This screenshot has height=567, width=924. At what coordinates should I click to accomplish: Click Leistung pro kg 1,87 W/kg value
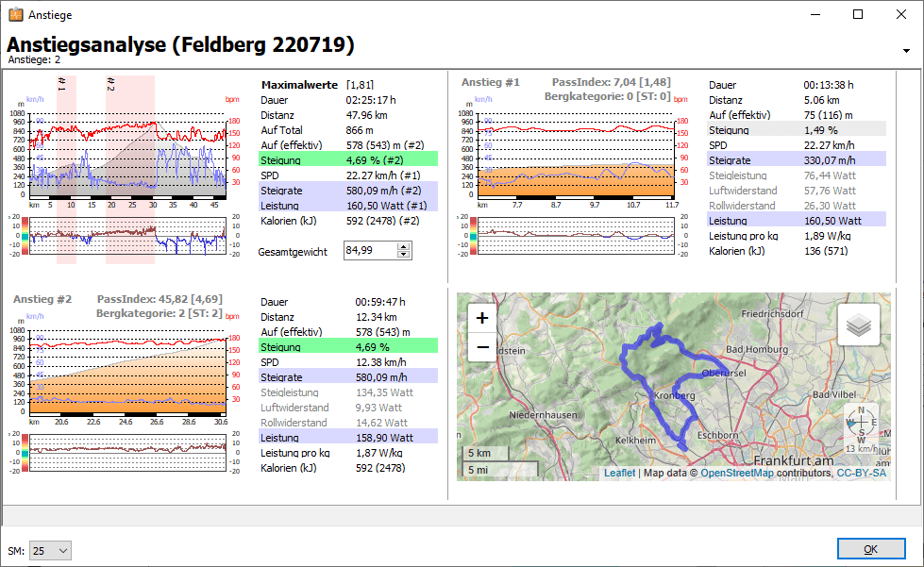click(378, 453)
